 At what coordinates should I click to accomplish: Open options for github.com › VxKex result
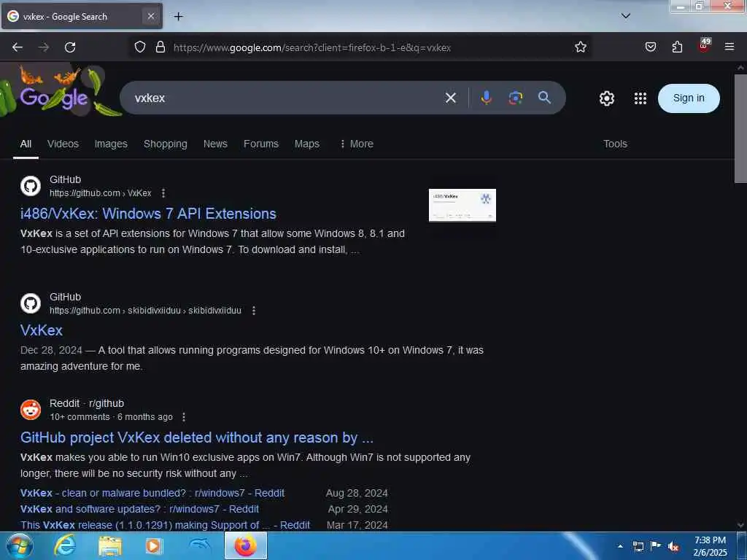[x=163, y=192]
